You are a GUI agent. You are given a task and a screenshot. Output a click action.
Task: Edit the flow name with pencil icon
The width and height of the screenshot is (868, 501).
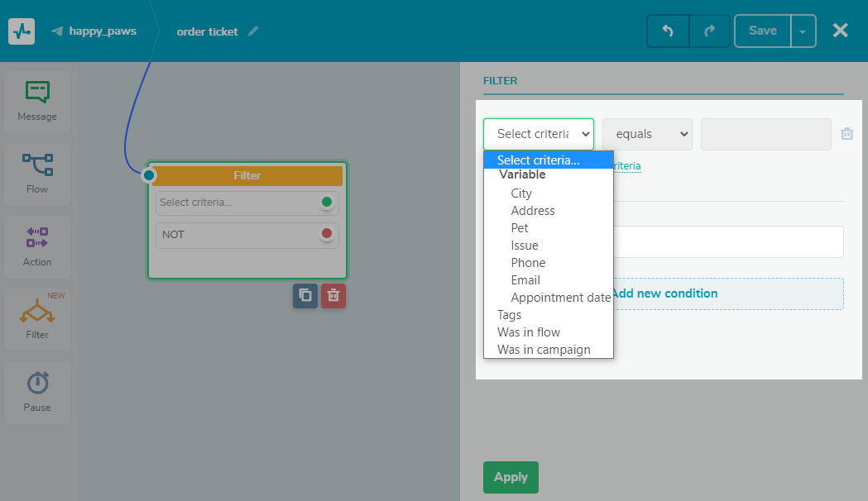click(x=253, y=31)
